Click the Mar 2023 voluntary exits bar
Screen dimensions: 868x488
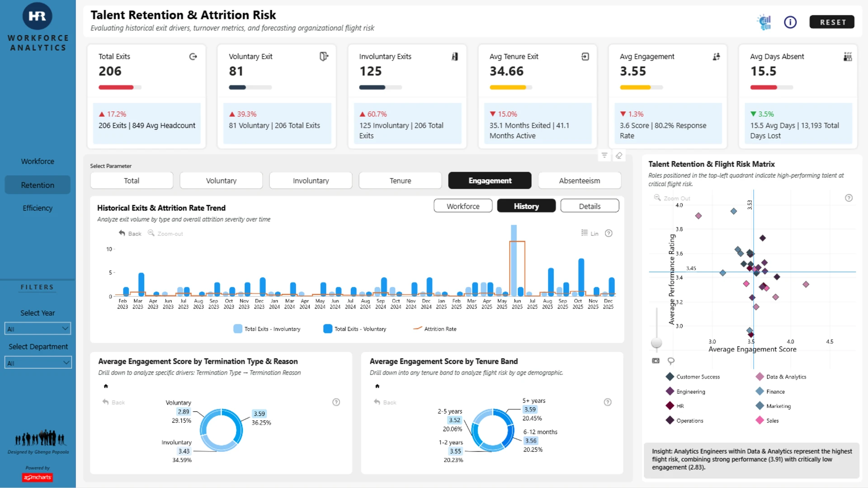tap(142, 284)
